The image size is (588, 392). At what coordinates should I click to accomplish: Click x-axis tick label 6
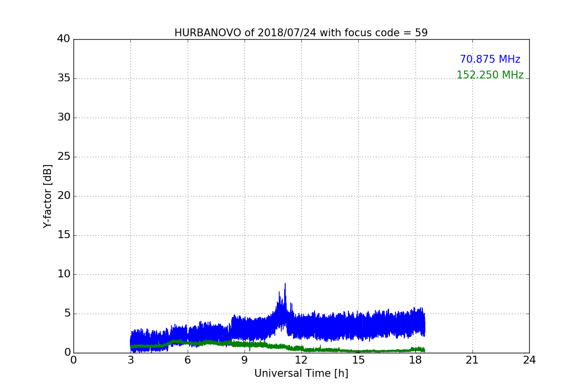187,360
